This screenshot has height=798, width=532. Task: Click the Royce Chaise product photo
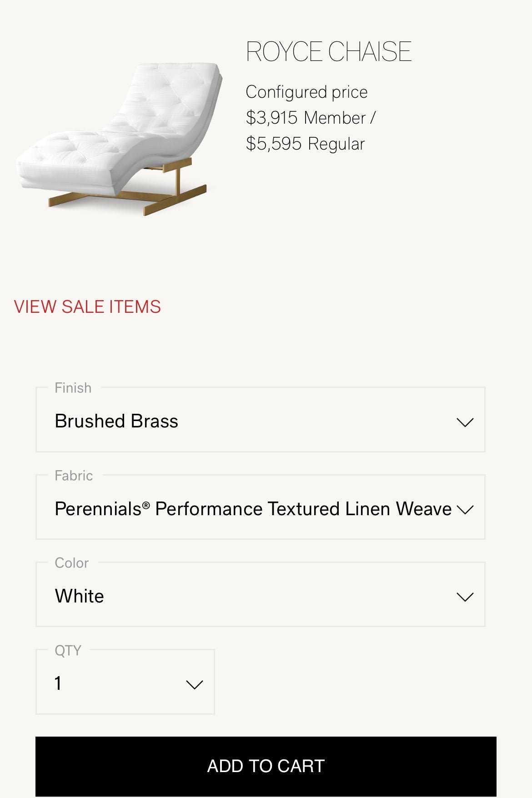tap(120, 139)
